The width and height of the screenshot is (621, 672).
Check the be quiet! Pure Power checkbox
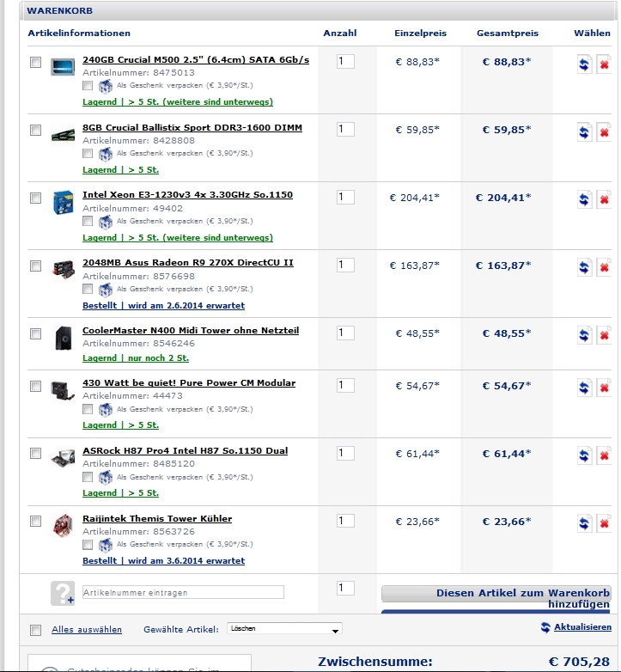[x=35, y=386]
